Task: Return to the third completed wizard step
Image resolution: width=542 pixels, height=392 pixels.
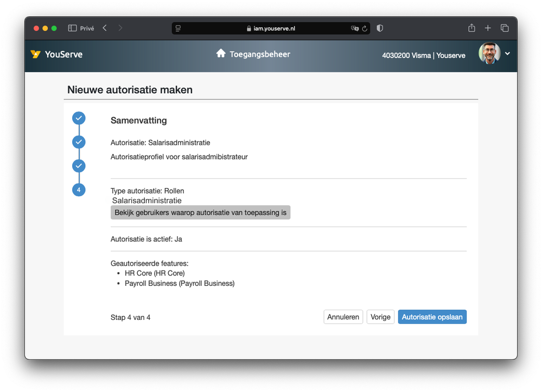Action: 79,165
